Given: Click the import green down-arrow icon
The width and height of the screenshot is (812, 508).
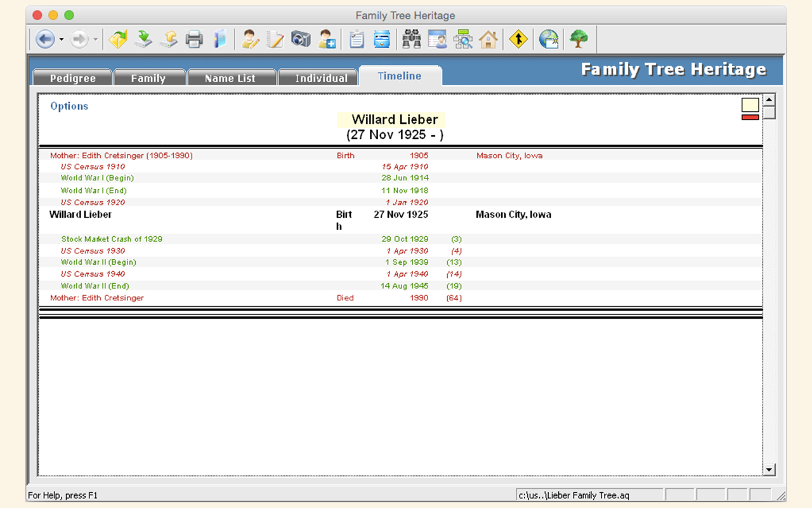Looking at the screenshot, I should point(144,39).
